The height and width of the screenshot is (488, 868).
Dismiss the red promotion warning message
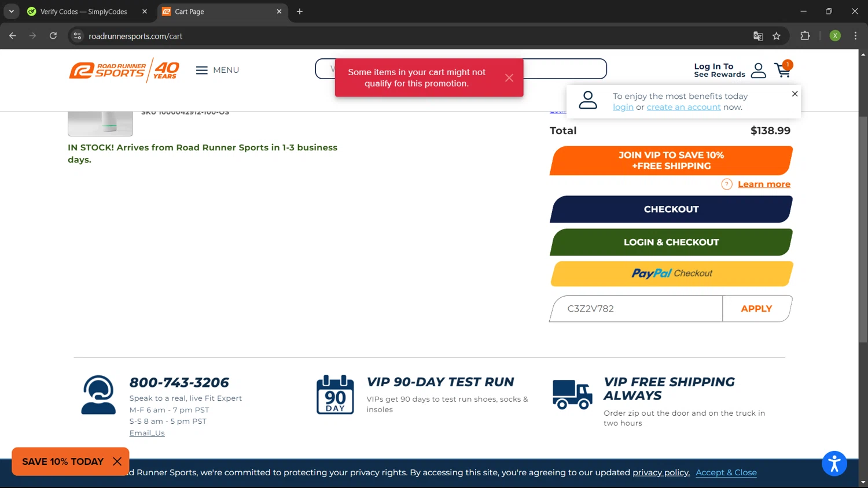(x=509, y=78)
